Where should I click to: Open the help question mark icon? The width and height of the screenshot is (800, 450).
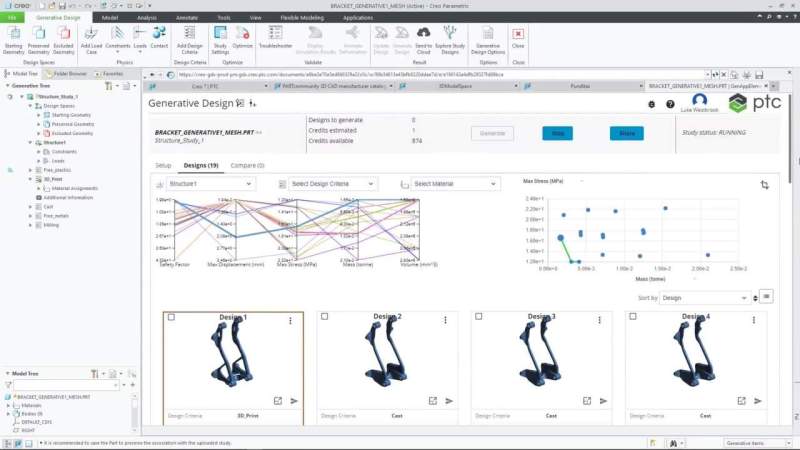pyautogui.click(x=670, y=104)
